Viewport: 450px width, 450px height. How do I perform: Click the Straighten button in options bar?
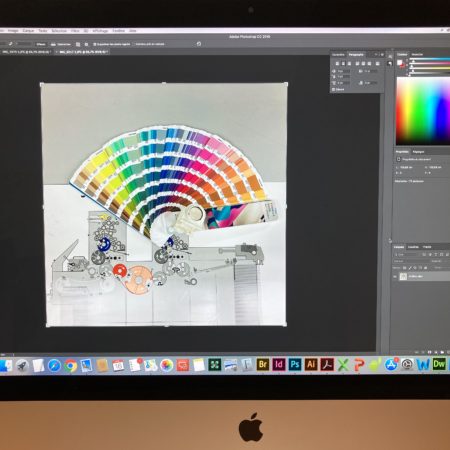click(x=61, y=44)
